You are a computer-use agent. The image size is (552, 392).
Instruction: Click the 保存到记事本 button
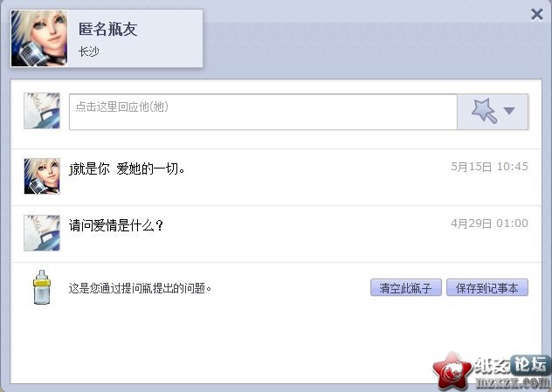(x=486, y=288)
